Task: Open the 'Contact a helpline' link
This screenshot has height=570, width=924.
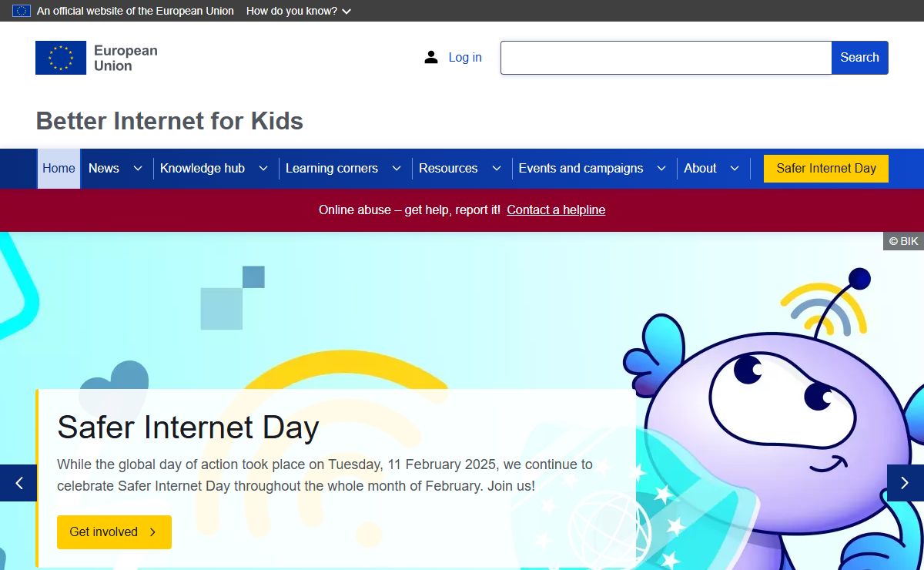Action: [556, 210]
